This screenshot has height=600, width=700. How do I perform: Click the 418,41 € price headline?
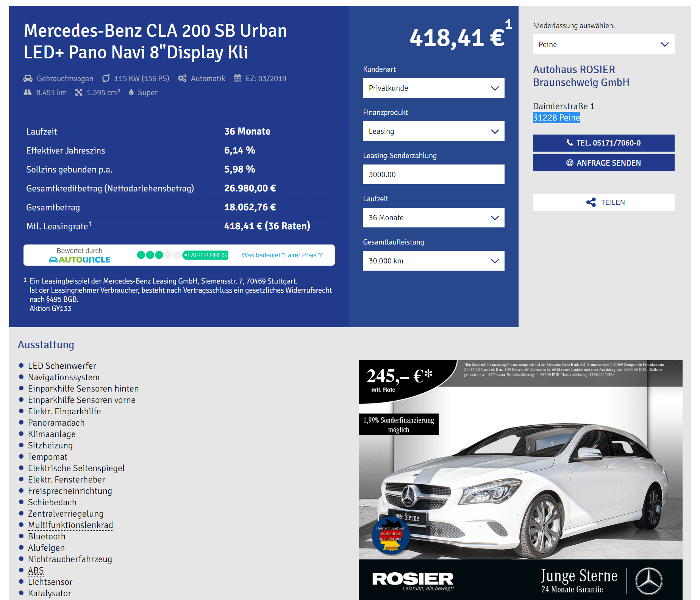click(x=457, y=38)
